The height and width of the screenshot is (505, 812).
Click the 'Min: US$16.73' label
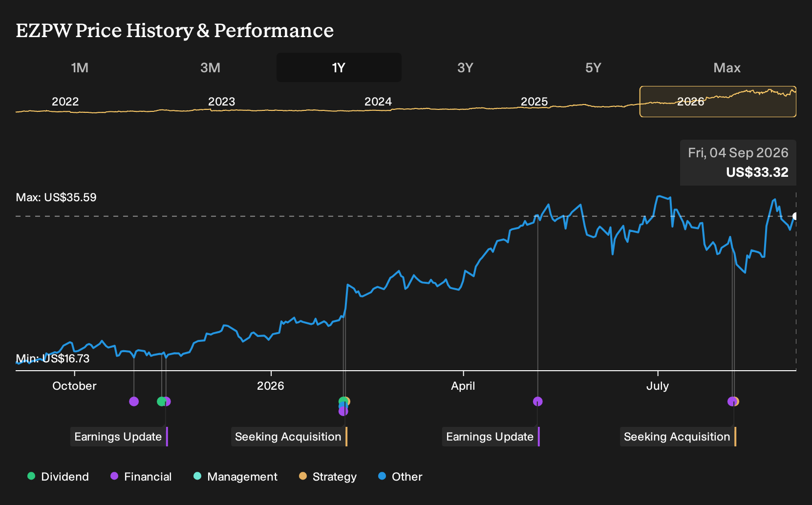pos(53,358)
